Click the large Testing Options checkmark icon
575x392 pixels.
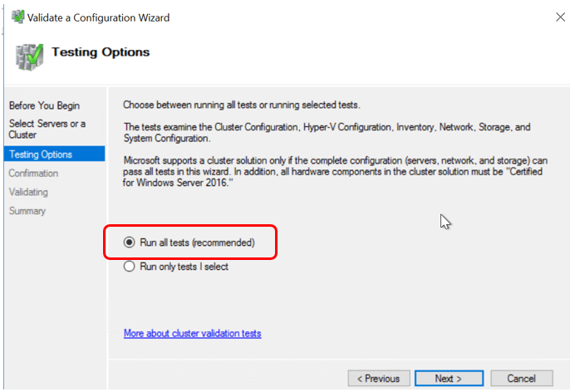29,57
